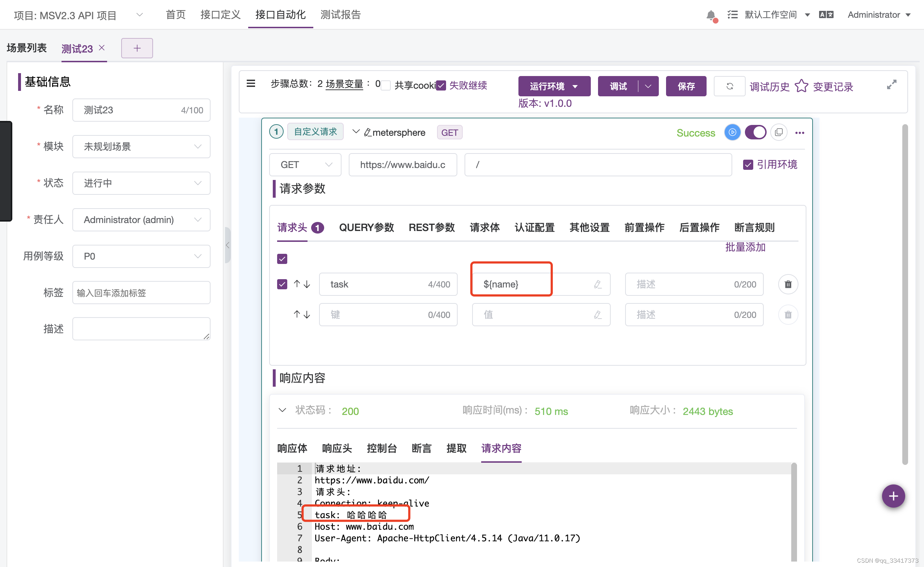
Task: Switch to the QUERY参数 tab
Action: point(366,227)
